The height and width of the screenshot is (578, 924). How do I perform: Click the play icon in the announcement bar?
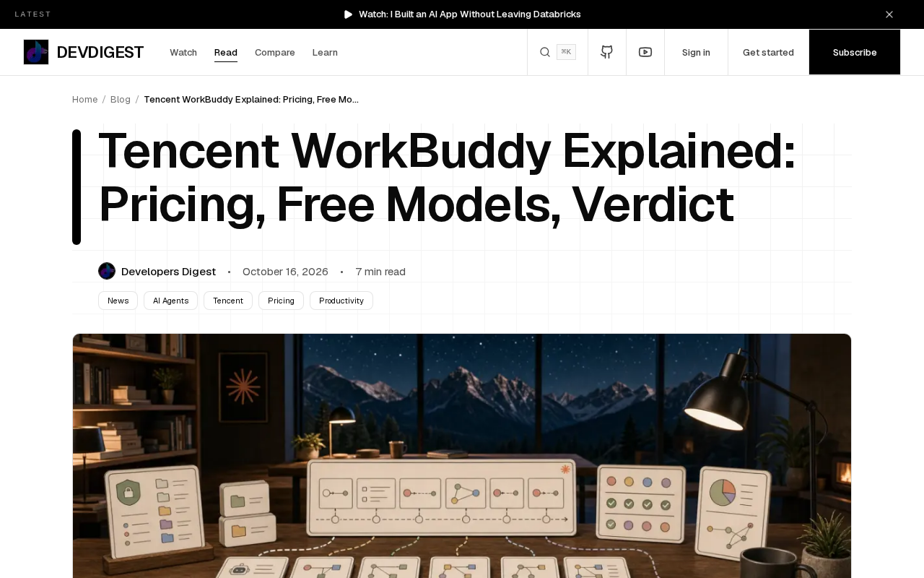(x=349, y=14)
